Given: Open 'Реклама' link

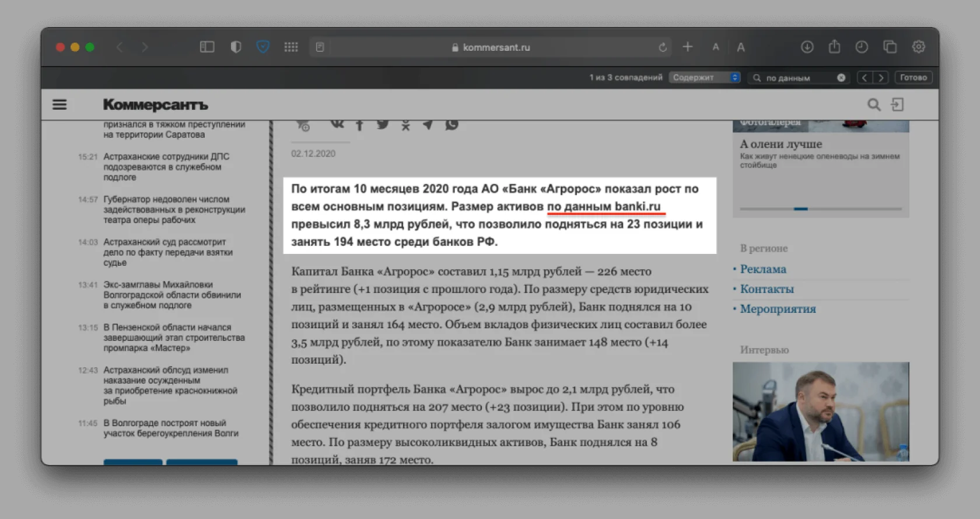Looking at the screenshot, I should click(763, 269).
